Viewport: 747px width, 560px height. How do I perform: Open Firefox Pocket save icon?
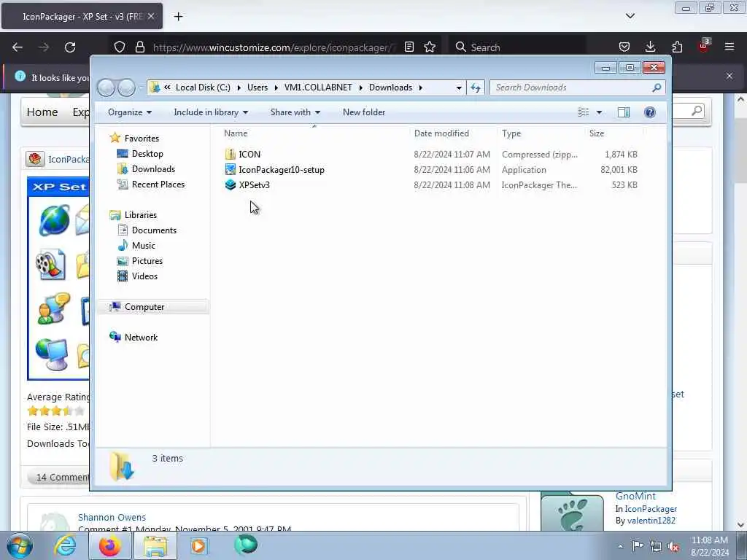coord(624,47)
